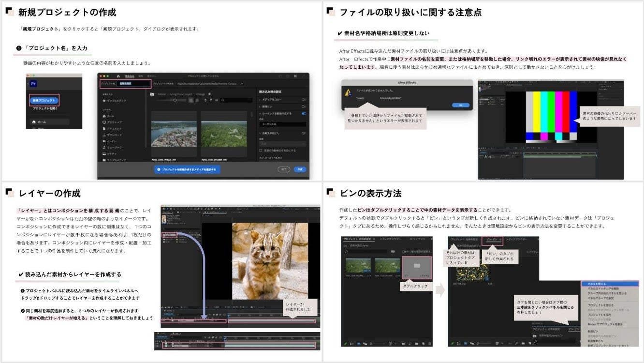Click the blue 作成 button
This screenshot has width=644, height=363.
(300, 169)
